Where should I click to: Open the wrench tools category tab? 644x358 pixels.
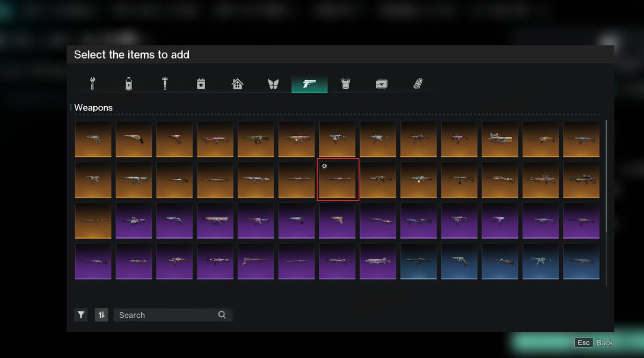pos(93,84)
